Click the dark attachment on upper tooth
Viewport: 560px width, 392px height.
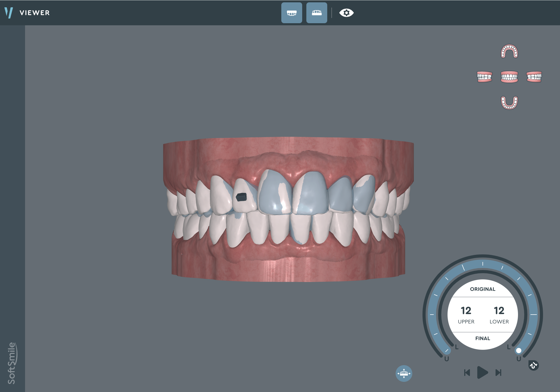point(241,197)
